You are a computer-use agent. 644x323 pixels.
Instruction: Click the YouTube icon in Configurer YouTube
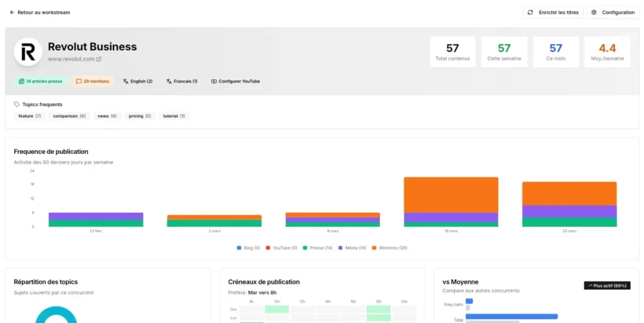214,81
